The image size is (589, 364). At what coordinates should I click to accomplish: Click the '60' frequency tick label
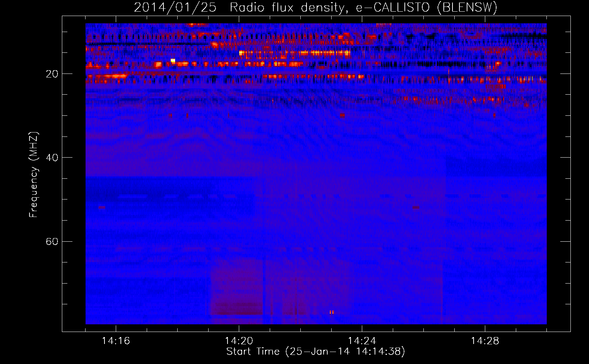pyautogui.click(x=52, y=242)
